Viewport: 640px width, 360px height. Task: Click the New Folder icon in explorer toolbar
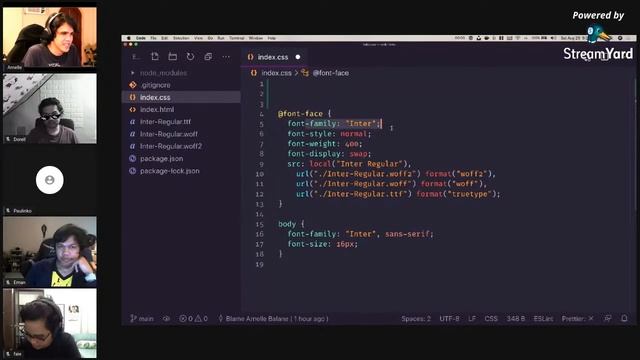[173, 56]
